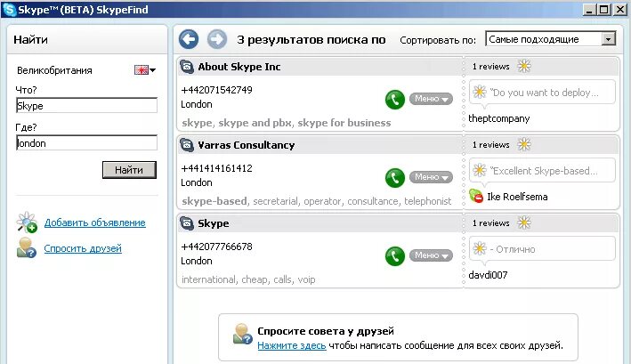Click '1 reviews' for Varras Consultancy

tap(491, 145)
